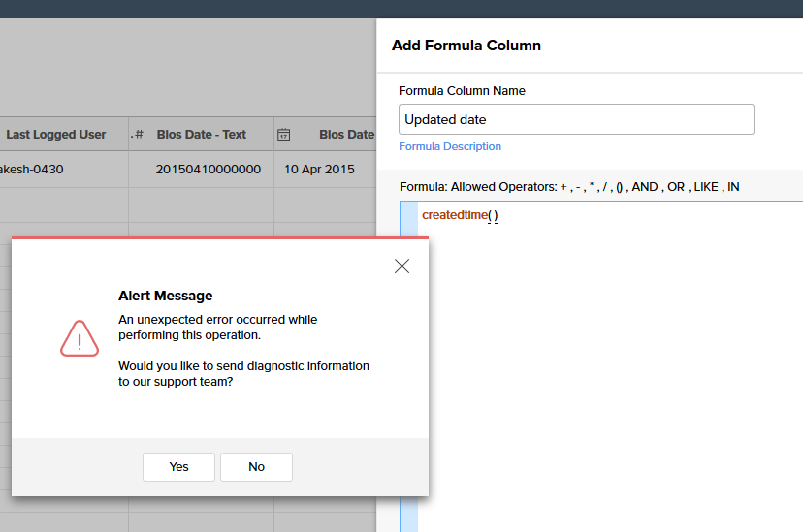Click the cell containing 20150410000000

pyautogui.click(x=209, y=169)
